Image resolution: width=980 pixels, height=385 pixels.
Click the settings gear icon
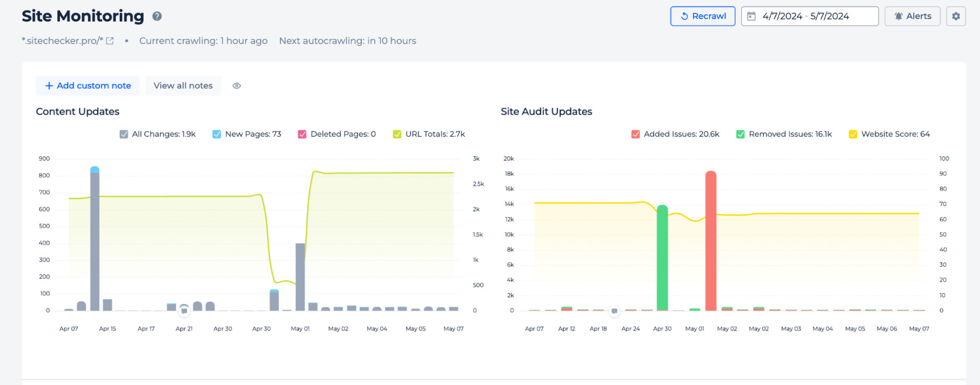click(955, 16)
